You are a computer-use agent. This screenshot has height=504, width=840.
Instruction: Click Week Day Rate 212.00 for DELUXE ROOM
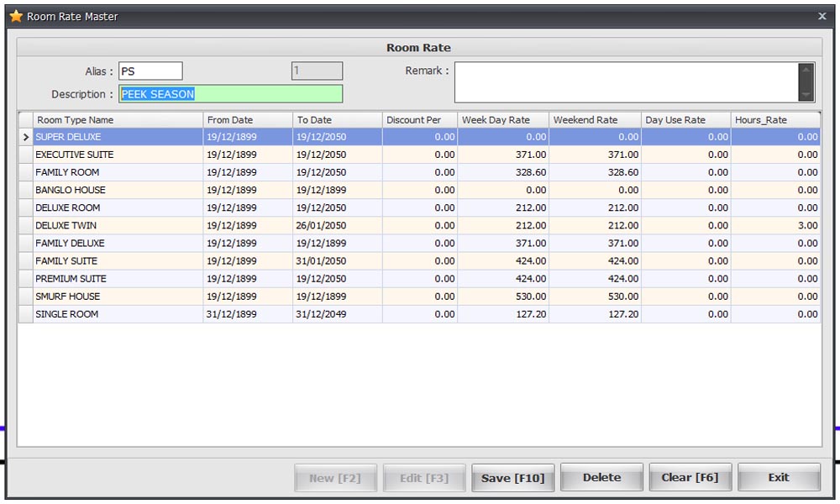(503, 207)
